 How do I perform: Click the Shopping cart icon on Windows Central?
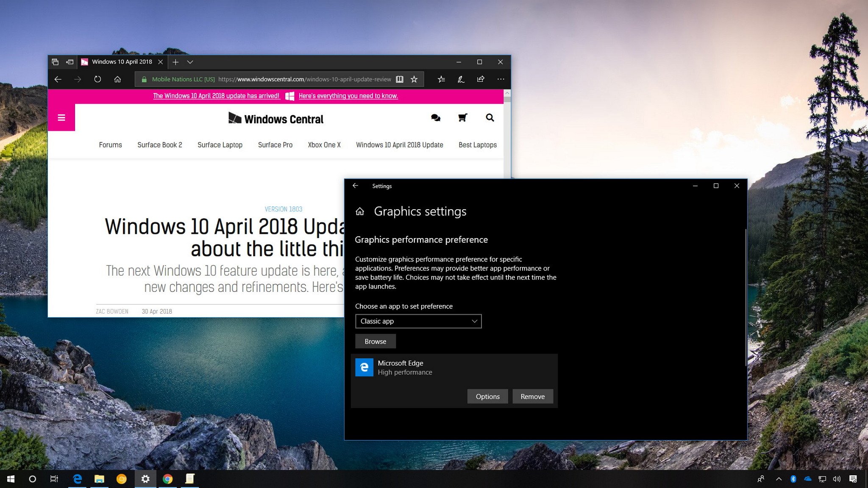pos(464,117)
